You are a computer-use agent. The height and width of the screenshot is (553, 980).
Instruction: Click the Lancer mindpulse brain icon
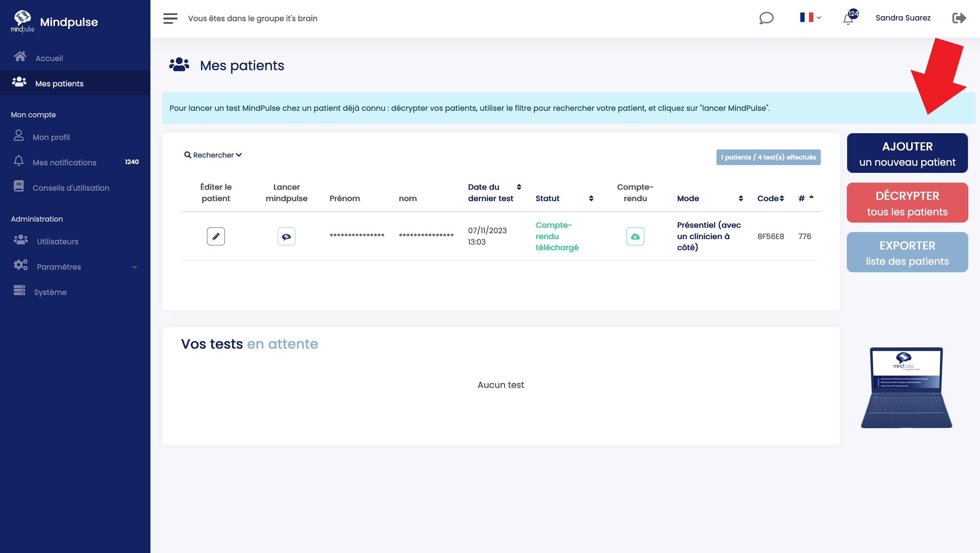pos(286,236)
